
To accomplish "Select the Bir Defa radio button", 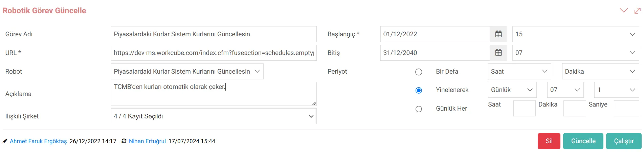I will tap(419, 72).
